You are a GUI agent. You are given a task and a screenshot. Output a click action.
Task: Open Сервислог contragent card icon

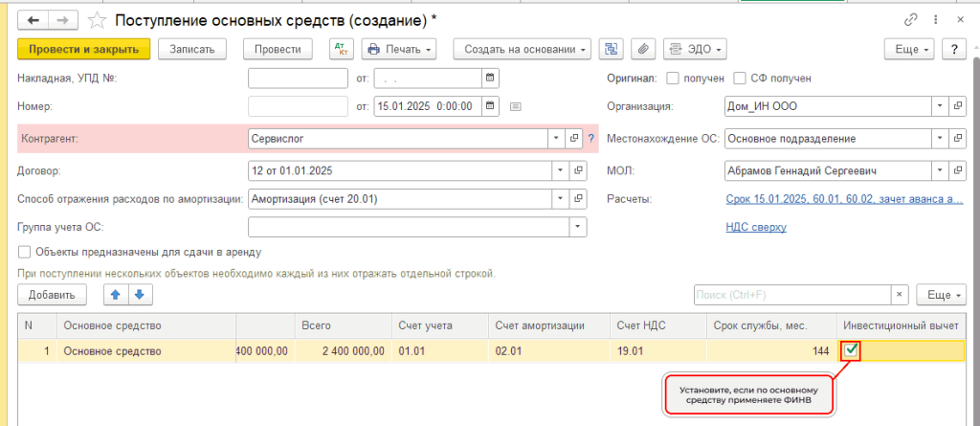point(574,138)
